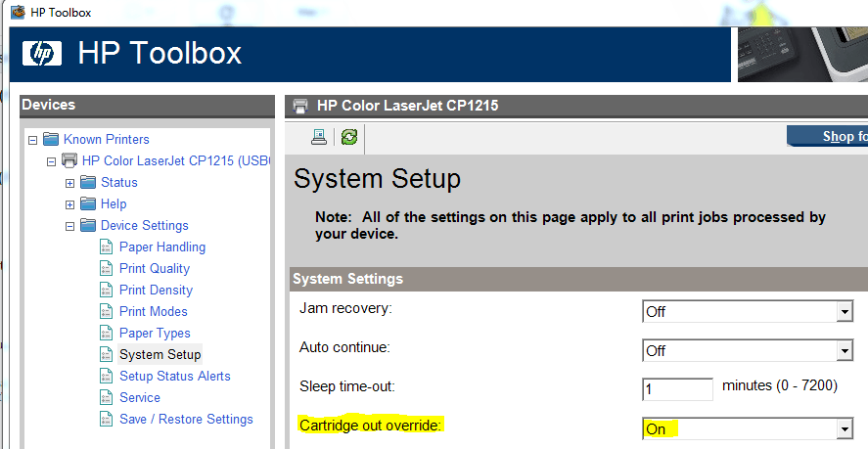The height and width of the screenshot is (449, 868).
Task: Go to the Setup Status Alerts page
Action: coord(175,376)
